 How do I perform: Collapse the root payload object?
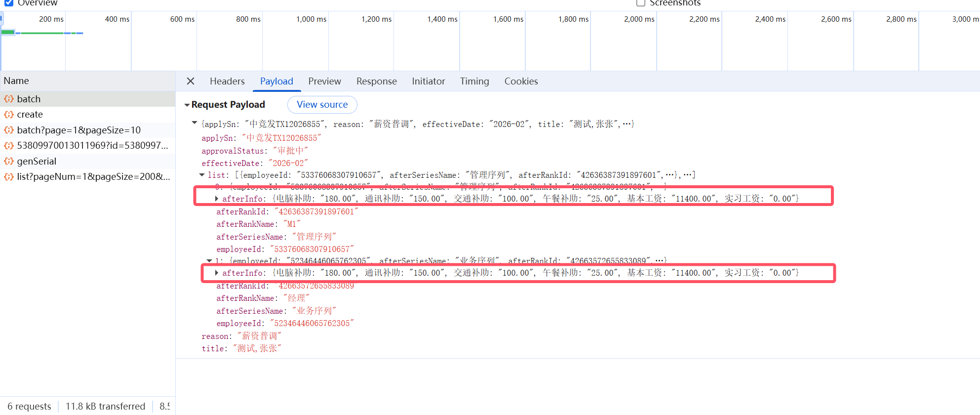click(x=195, y=123)
